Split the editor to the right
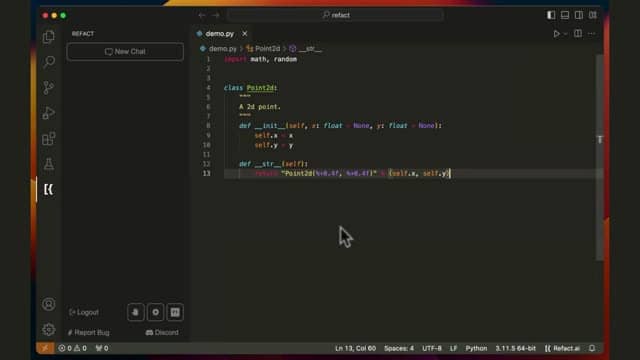640x360 pixels. pyautogui.click(x=578, y=33)
